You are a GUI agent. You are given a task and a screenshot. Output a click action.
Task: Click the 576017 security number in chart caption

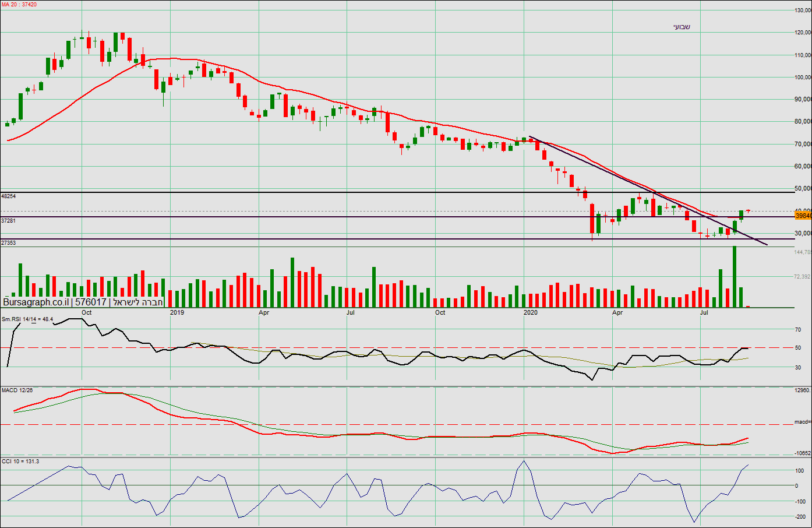point(91,302)
